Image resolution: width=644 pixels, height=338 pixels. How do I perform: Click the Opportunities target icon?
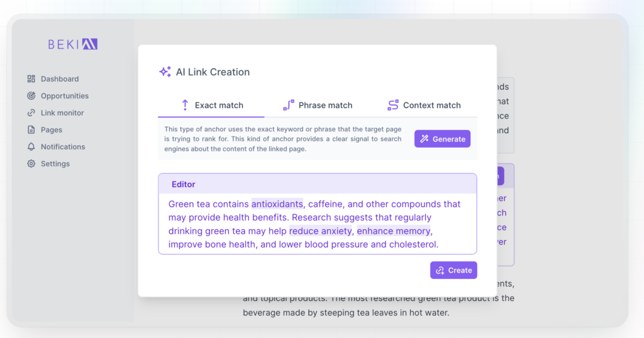click(x=31, y=95)
